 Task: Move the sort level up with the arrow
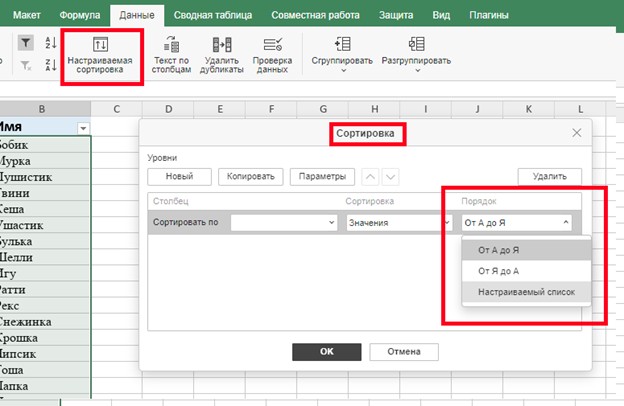coord(369,177)
